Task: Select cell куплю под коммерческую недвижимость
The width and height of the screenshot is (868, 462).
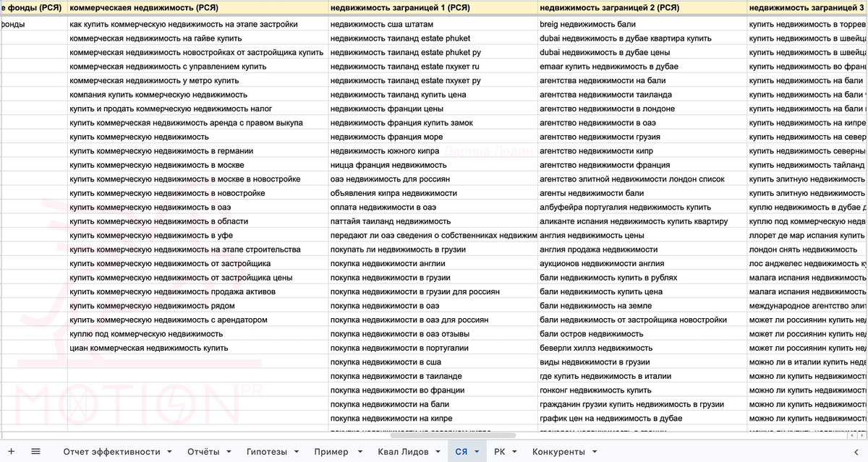Action: [x=197, y=334]
